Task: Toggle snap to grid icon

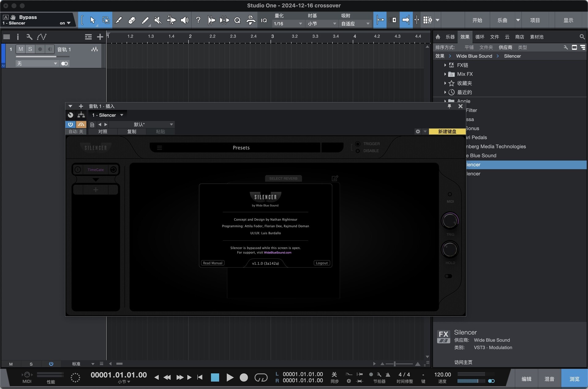Action: pos(380,20)
